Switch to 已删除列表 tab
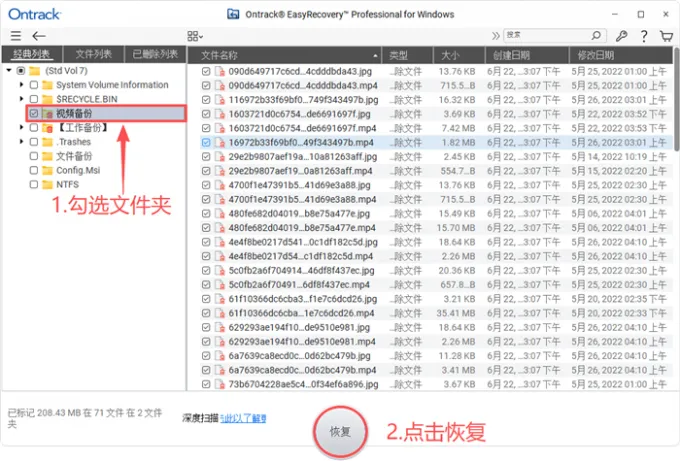The image size is (680, 461). [x=155, y=54]
